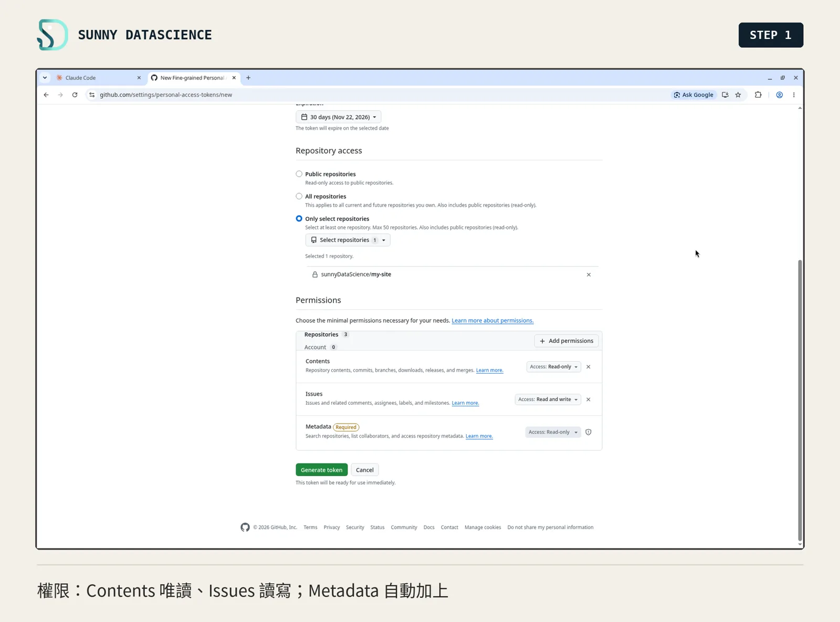Reload the GitHub page
The height and width of the screenshot is (622, 840).
pos(75,95)
